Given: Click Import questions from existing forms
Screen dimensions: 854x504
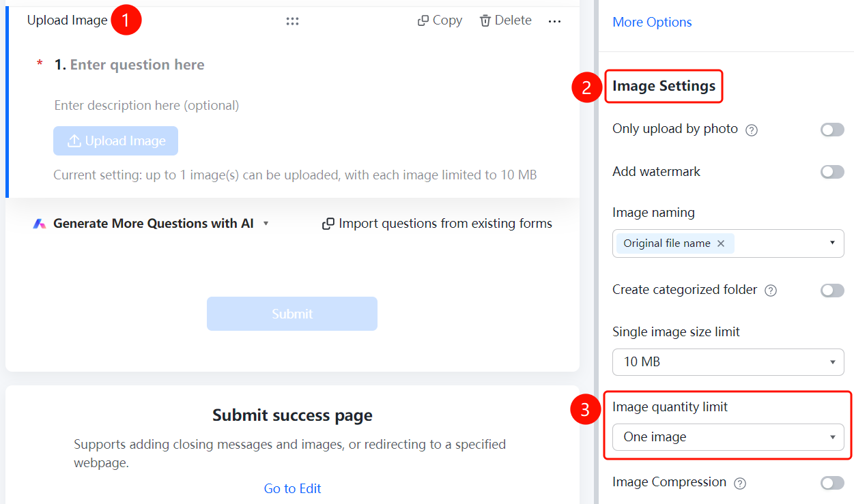Looking at the screenshot, I should [x=437, y=224].
